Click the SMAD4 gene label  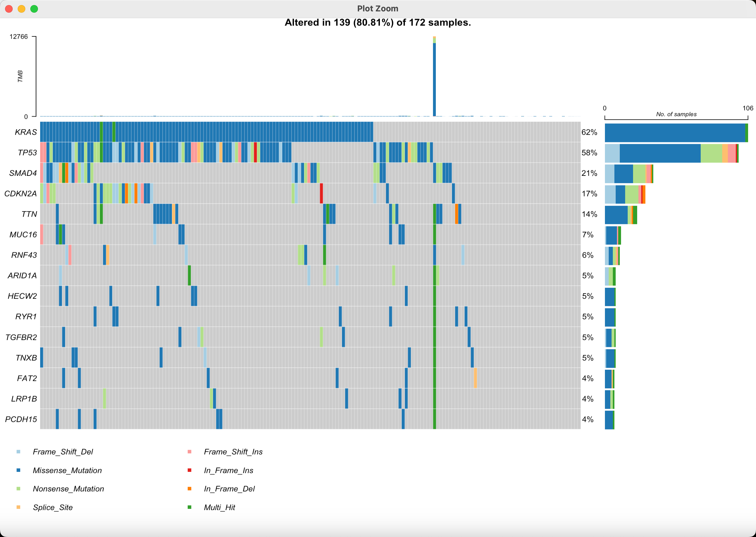tap(23, 173)
